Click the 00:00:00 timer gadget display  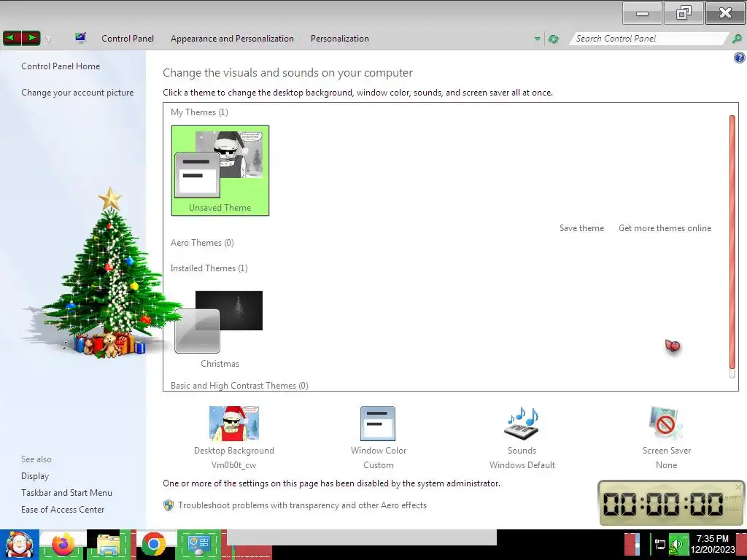pos(662,504)
